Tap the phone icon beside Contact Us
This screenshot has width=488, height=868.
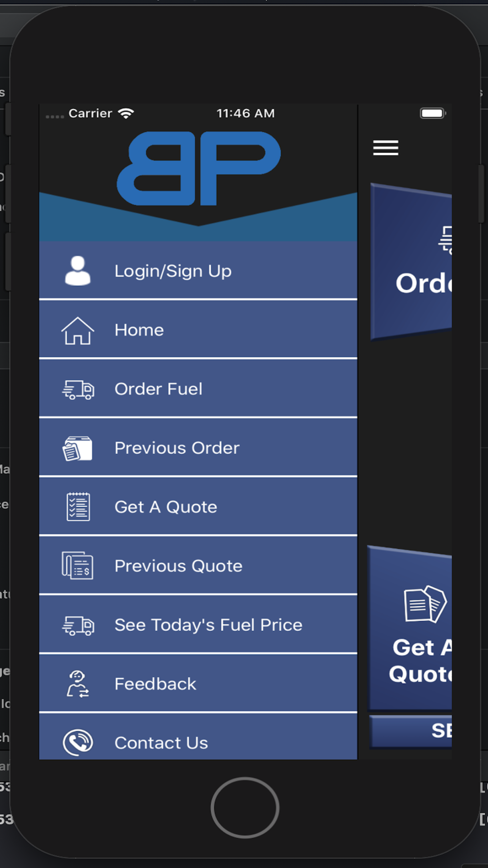pyautogui.click(x=78, y=743)
